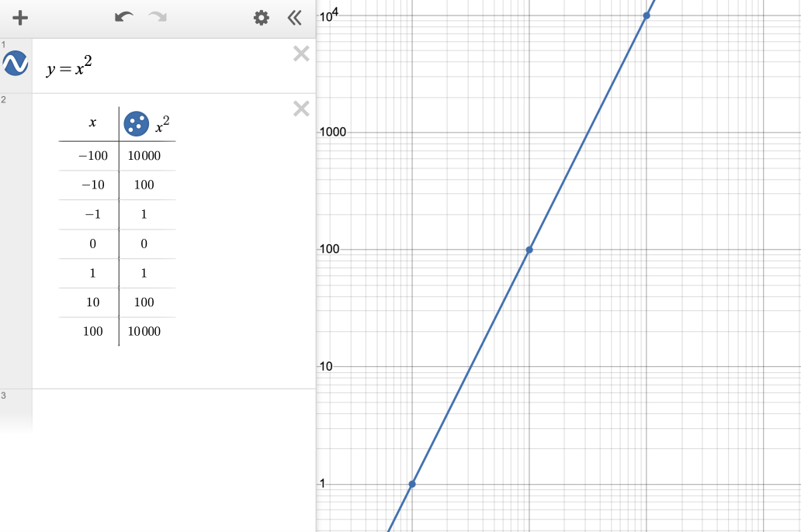This screenshot has width=801, height=532.
Task: Click the plotted point at y=1
Action: point(412,484)
